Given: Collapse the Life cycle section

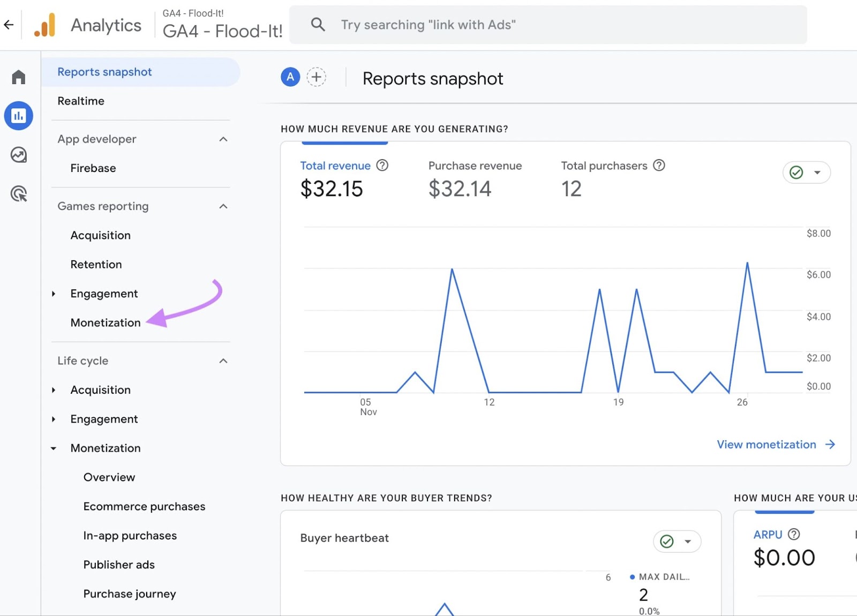Looking at the screenshot, I should click(x=223, y=360).
